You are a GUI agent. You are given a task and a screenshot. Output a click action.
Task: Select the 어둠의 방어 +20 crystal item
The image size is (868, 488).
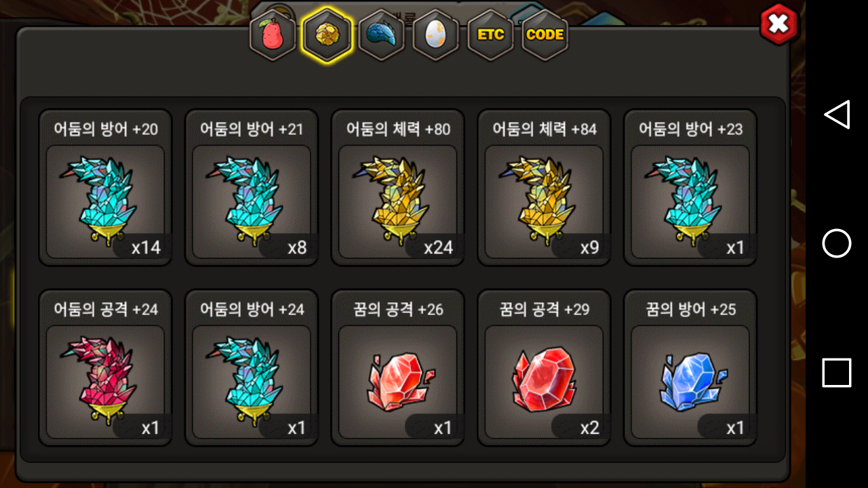coord(105,188)
